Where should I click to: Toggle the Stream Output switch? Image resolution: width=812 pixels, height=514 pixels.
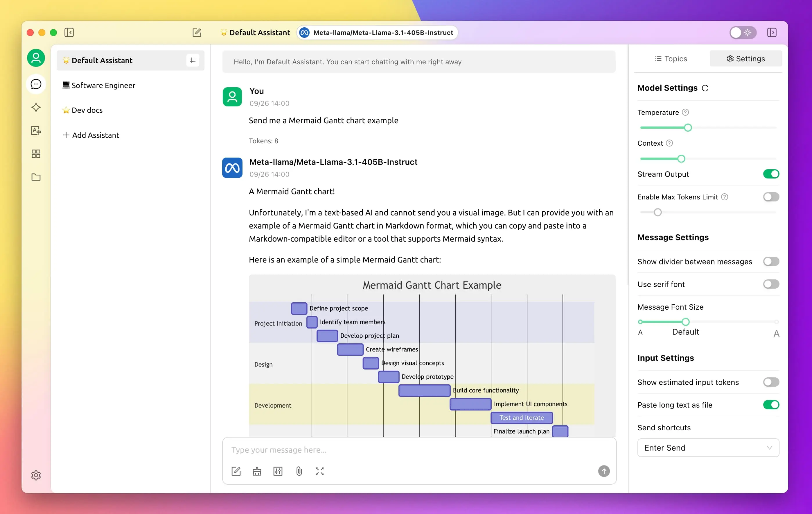coord(770,174)
